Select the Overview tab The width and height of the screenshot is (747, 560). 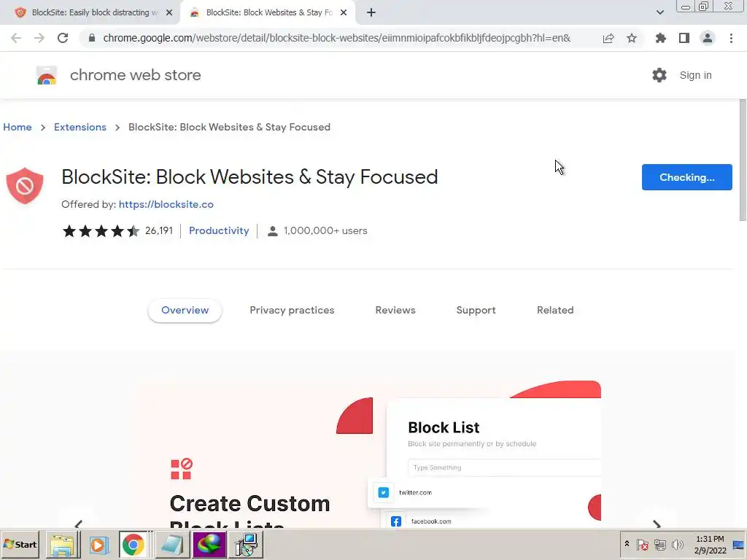185,310
